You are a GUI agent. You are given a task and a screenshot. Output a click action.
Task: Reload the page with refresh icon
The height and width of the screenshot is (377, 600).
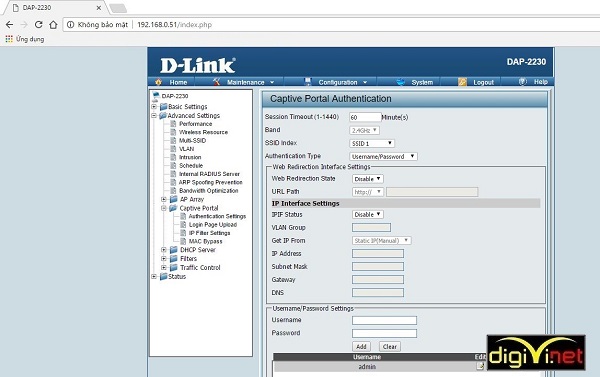pyautogui.click(x=39, y=24)
